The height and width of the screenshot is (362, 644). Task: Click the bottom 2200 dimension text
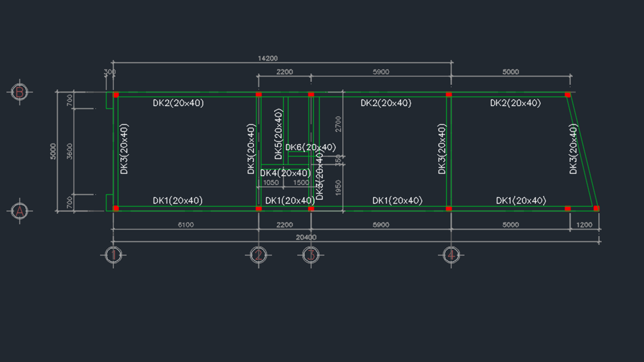pyautogui.click(x=284, y=225)
